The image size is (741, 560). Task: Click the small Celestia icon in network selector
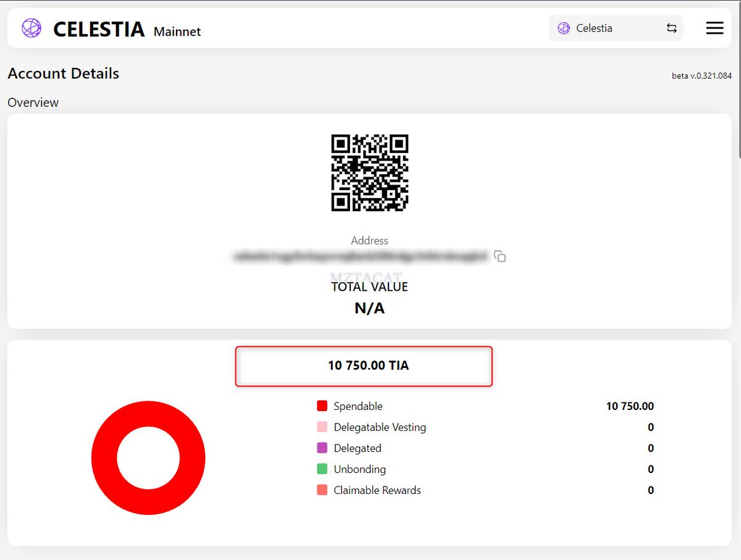point(563,28)
